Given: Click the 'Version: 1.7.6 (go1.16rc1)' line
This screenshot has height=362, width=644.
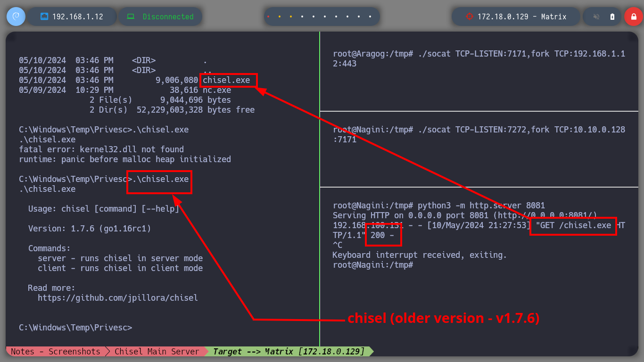Looking at the screenshot, I should [x=90, y=229].
